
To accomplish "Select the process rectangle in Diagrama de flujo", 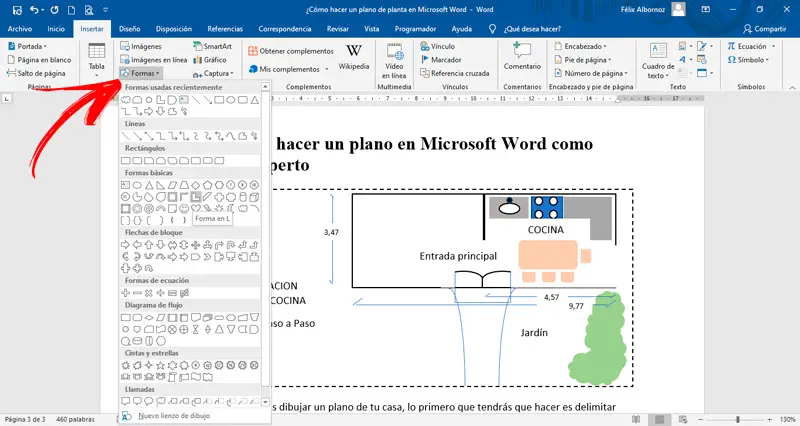I will click(x=126, y=317).
